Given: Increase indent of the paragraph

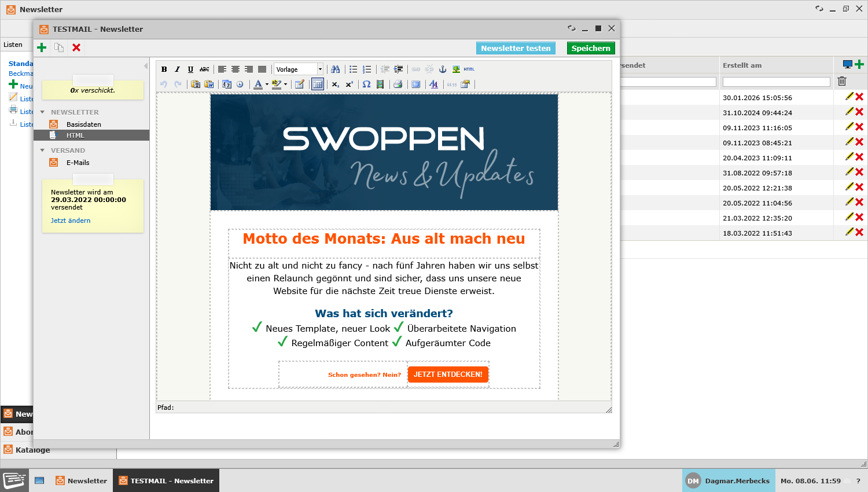Looking at the screenshot, I should (398, 69).
